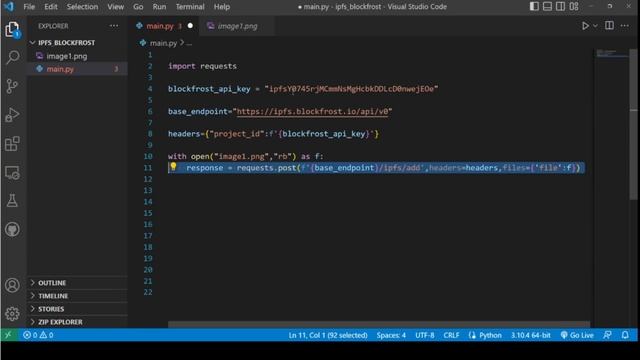The height and width of the screenshot is (360, 640).
Task: Click the horizontal editor scrollbar
Action: point(379,324)
